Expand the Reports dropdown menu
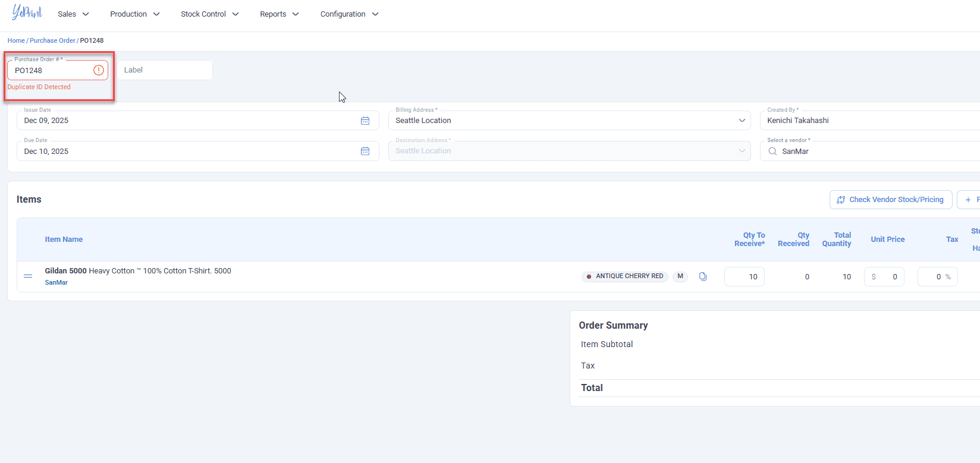 coord(279,14)
